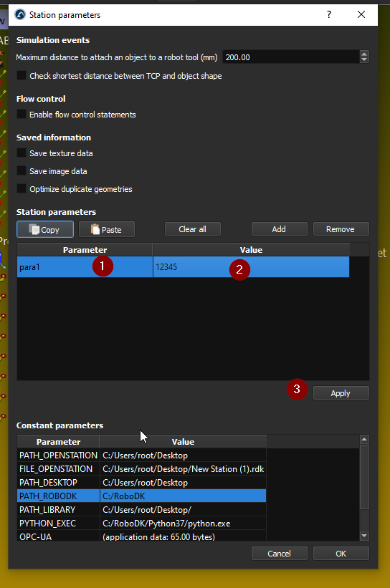
Task: Close the Station parameters dialog
Action: coord(361,14)
